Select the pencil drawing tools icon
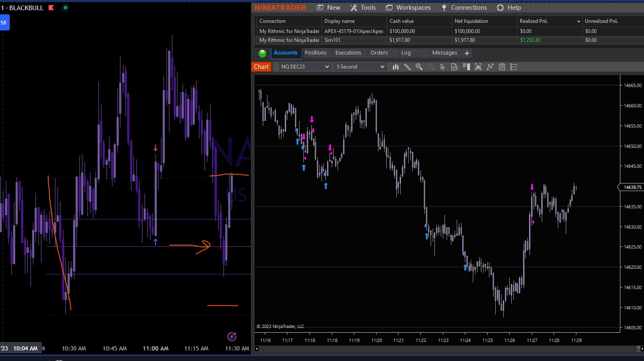 click(407, 67)
